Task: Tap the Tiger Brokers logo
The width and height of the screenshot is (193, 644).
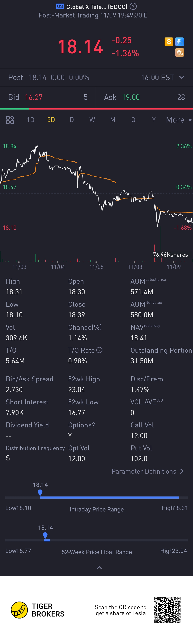Action: pos(19,610)
